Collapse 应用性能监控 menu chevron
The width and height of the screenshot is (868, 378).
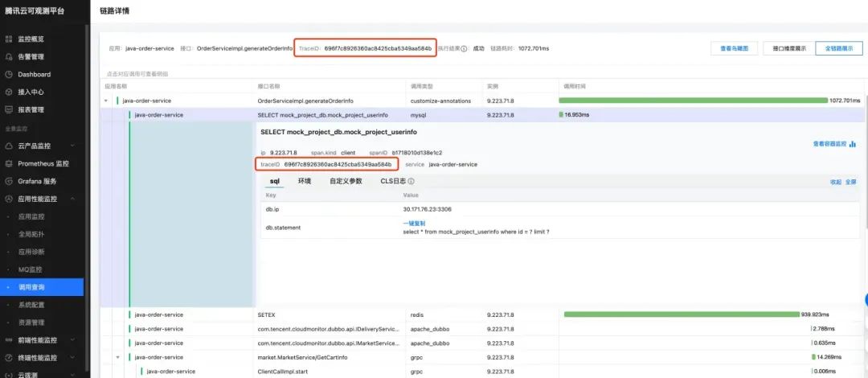(x=72, y=199)
